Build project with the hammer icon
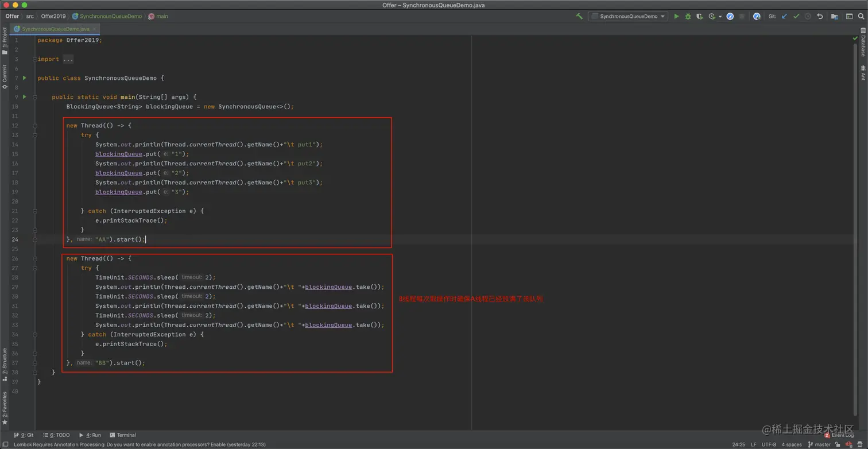The width and height of the screenshot is (868, 449). 579,17
